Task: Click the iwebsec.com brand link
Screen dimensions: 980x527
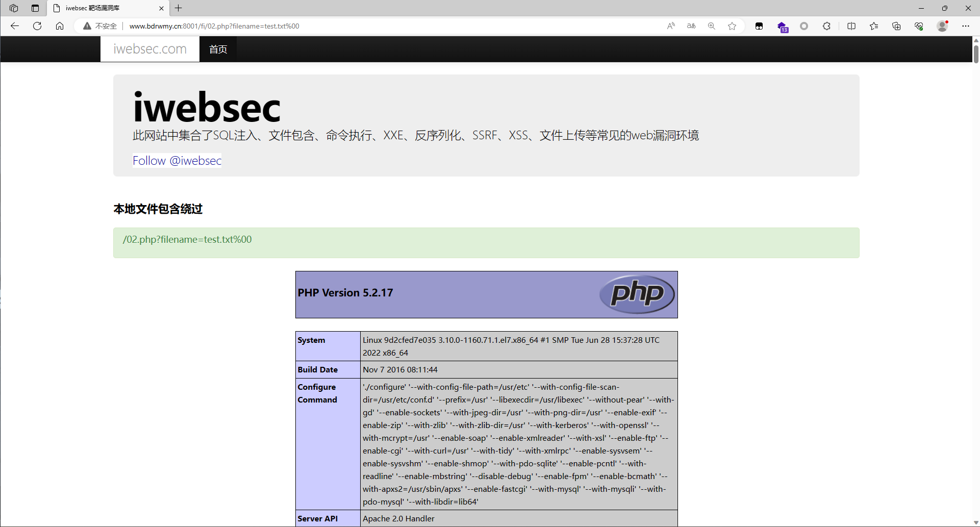Action: [150, 49]
